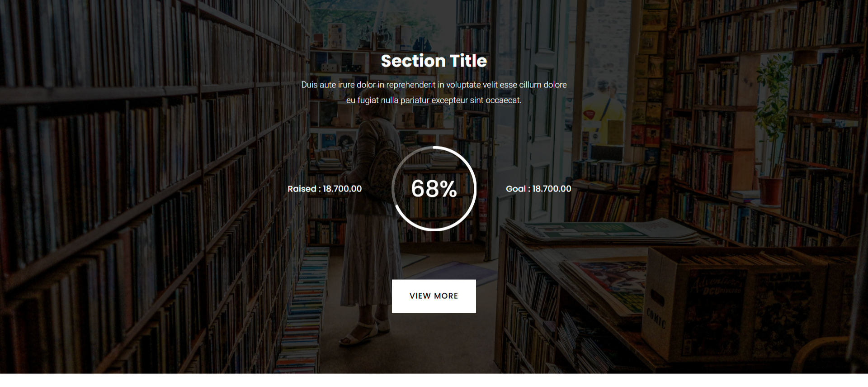The height and width of the screenshot is (387, 868).
Task: Click the stack of newspapers on the table
Action: [601, 231]
